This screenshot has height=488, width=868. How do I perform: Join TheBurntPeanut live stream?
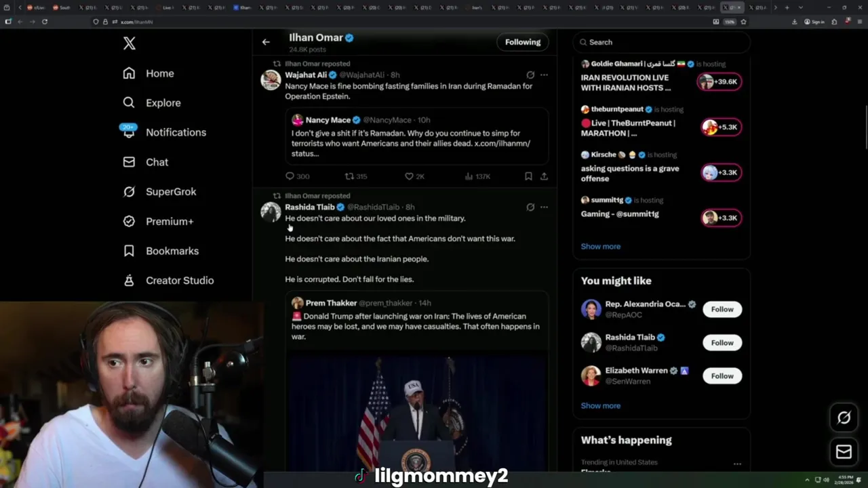click(x=722, y=127)
